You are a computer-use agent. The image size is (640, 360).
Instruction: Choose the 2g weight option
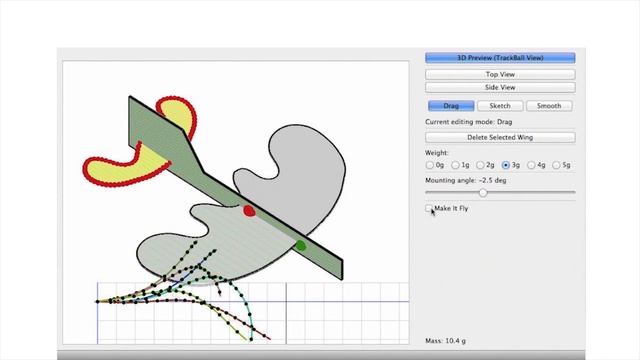[x=480, y=165]
